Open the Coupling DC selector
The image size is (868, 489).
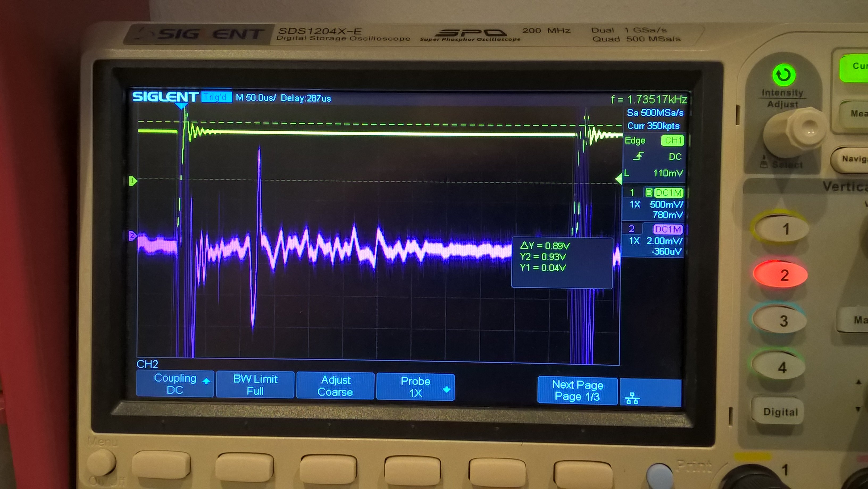pyautogui.click(x=175, y=384)
